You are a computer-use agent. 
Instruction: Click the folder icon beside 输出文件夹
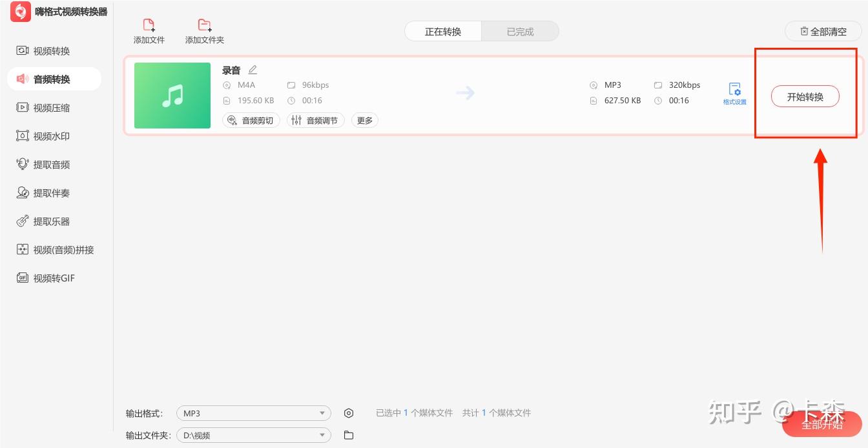[349, 435]
